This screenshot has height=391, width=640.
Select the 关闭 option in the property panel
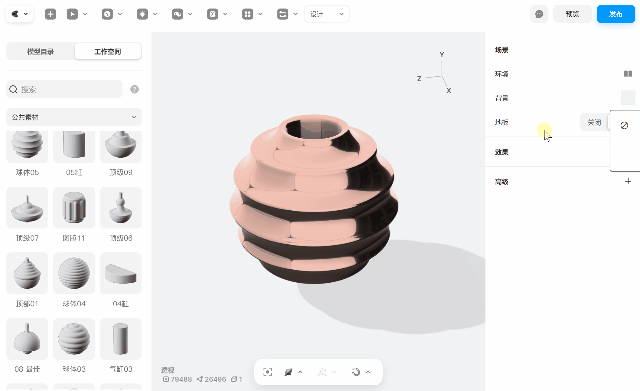594,122
